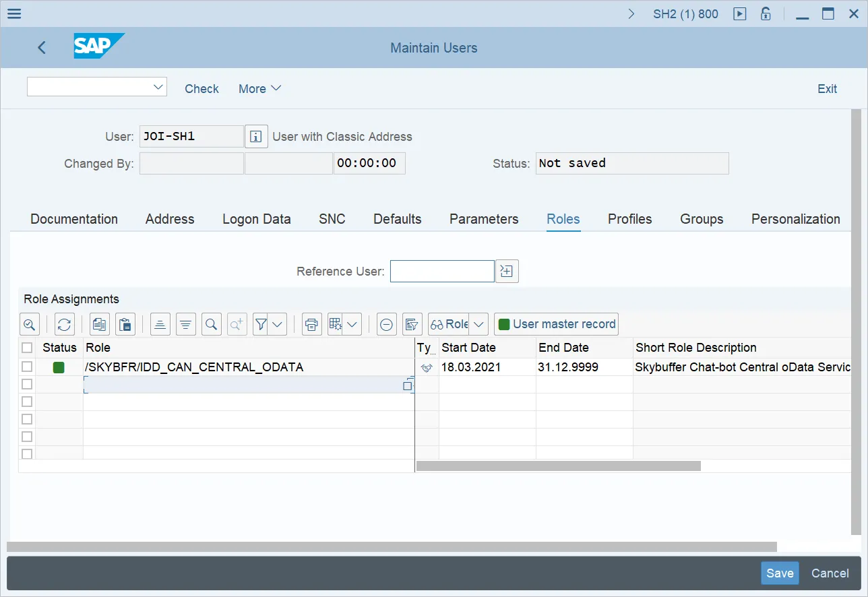This screenshot has height=597, width=868.
Task: Click the find search icon in role toolbar
Action: (x=211, y=324)
